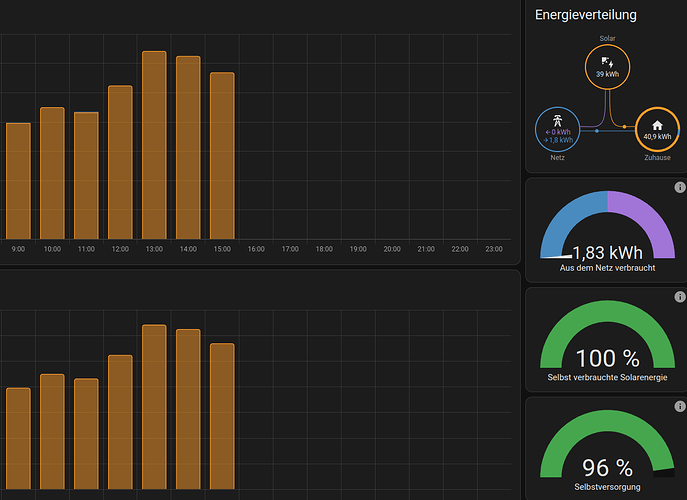The width and height of the screenshot is (687, 500).
Task: Open info icon on the Selbstversorgung card
Action: pyautogui.click(x=680, y=407)
